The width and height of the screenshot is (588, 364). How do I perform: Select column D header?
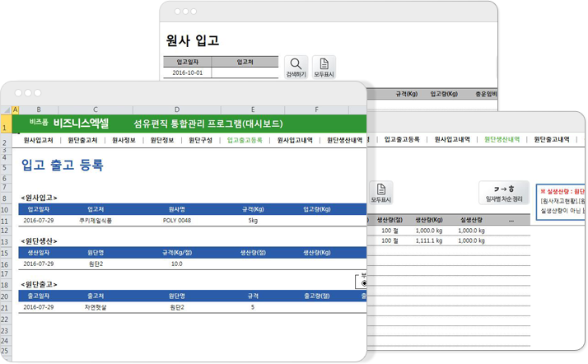(176, 110)
